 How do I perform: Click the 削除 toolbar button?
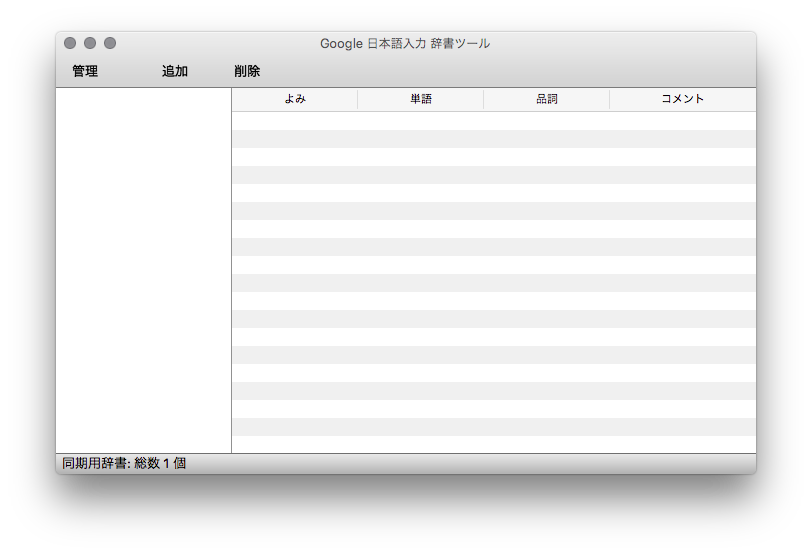pyautogui.click(x=247, y=71)
